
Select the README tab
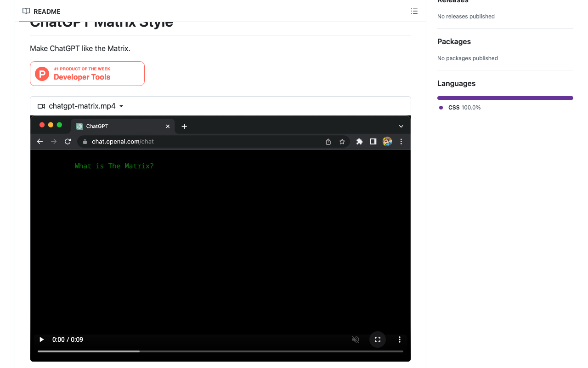coord(41,11)
